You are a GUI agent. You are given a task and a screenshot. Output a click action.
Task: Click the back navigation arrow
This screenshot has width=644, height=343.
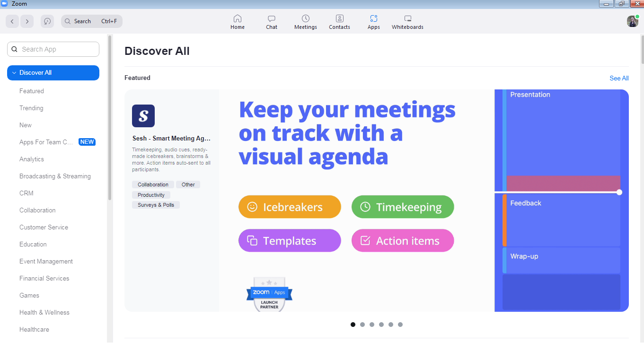click(12, 21)
